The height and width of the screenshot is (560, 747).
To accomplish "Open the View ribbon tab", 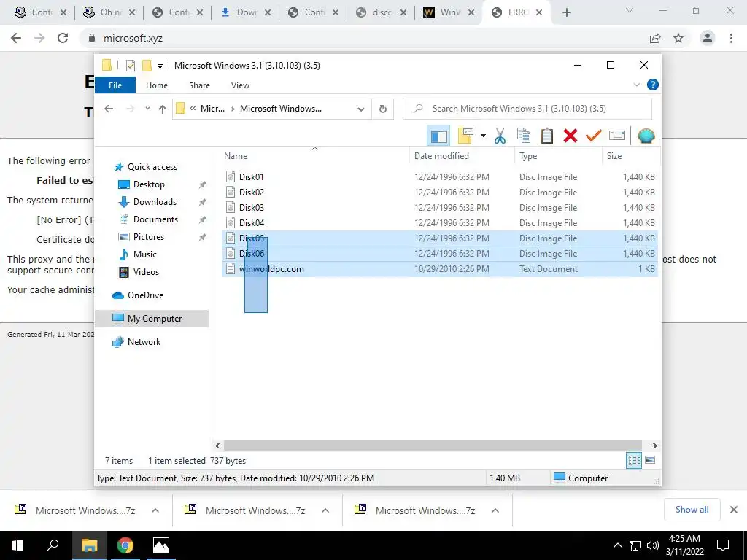I will coord(240,85).
